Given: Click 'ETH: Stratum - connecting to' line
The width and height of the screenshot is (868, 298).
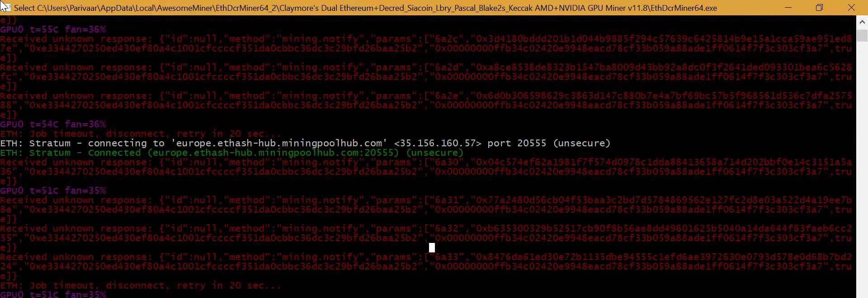Looking at the screenshot, I should (305, 143).
